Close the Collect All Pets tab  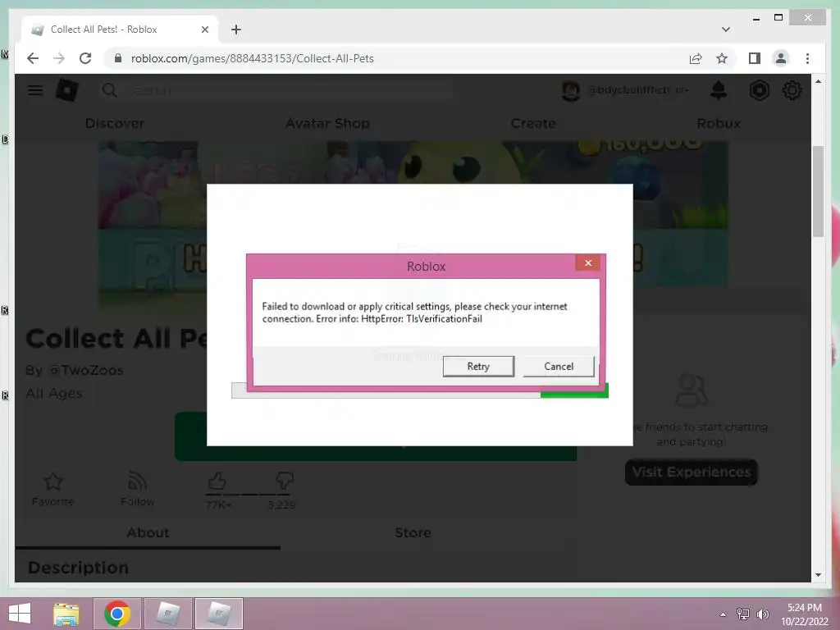(x=204, y=30)
